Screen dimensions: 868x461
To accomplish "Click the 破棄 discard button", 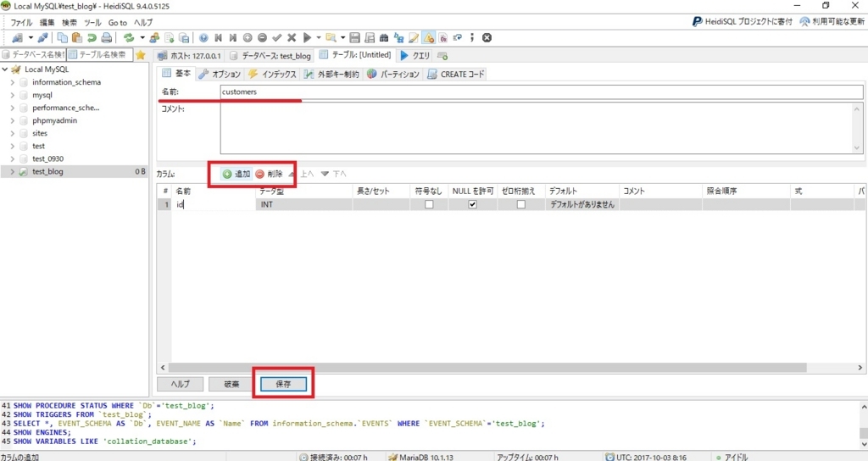I will pyautogui.click(x=231, y=384).
